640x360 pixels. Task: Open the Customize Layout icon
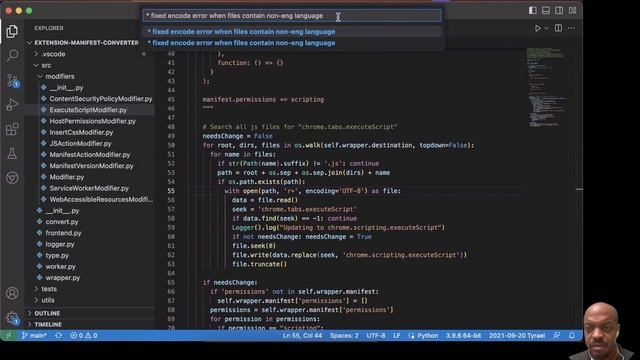point(573,11)
